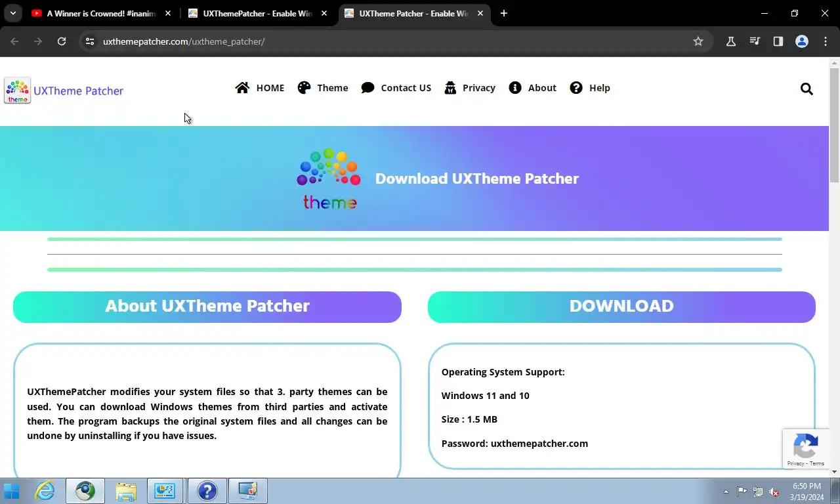Toggle the Chrome side panel icon
Viewport: 840px width, 504px height.
point(778,41)
